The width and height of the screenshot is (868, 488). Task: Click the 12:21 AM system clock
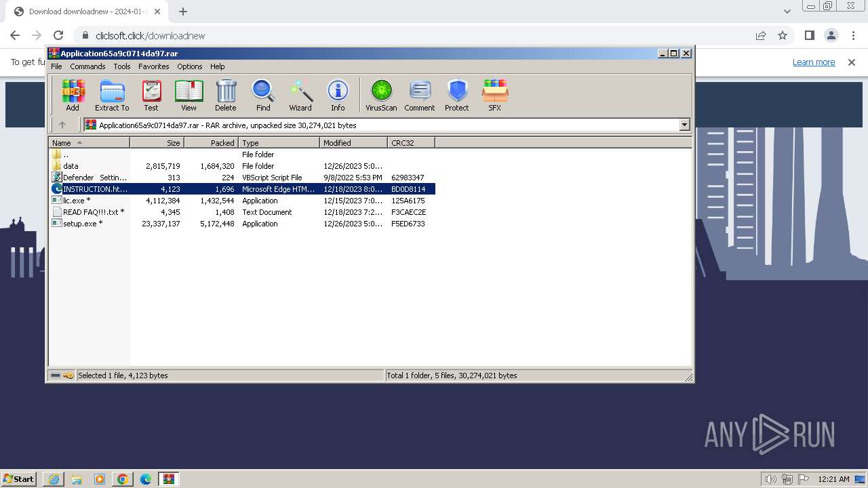pyautogui.click(x=833, y=479)
